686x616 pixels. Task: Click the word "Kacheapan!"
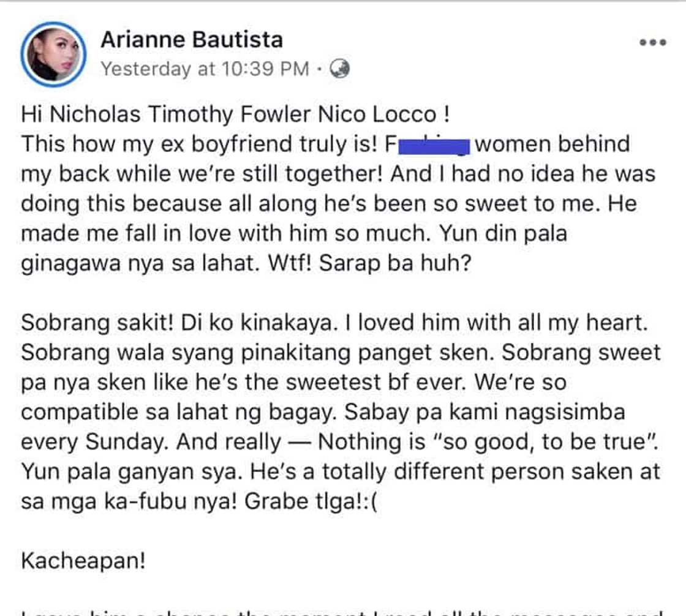pos(83,561)
